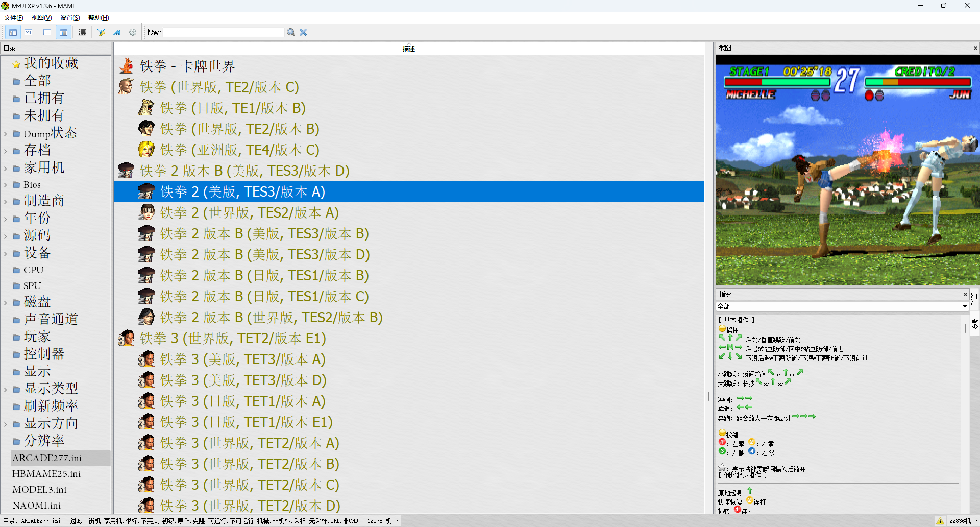
Task: Click into the 搜索 search input field
Action: 223,32
